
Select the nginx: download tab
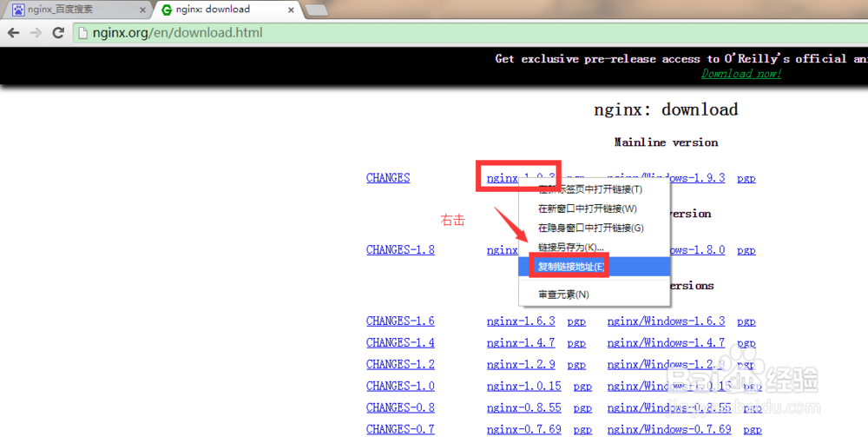pos(227,10)
